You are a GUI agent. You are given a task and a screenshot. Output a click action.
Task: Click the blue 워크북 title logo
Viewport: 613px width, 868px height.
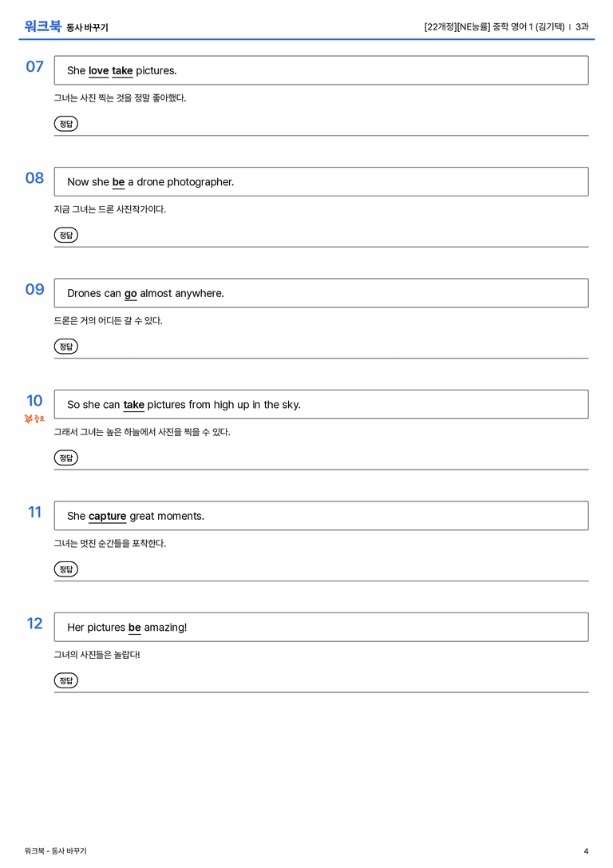42,26
